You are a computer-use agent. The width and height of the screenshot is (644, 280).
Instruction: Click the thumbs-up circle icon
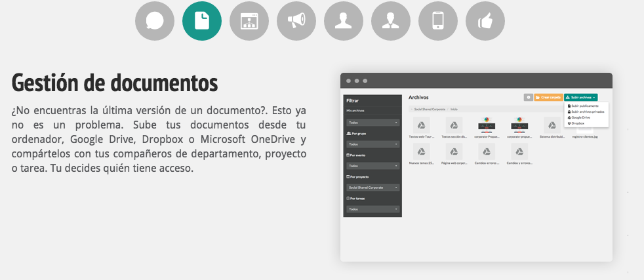(x=485, y=21)
